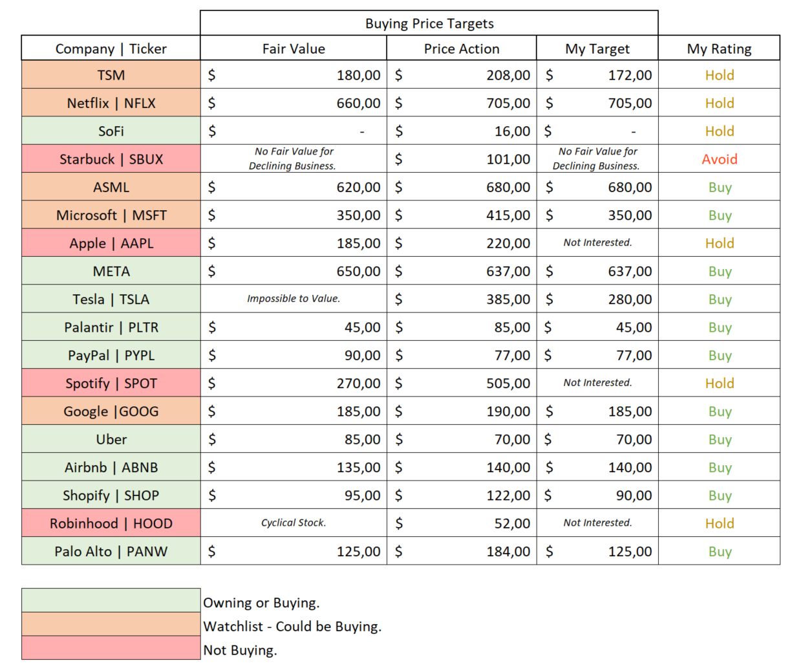Select the 'Palo Alto | PANW' cell
This screenshot has width=792, height=672.
click(111, 551)
